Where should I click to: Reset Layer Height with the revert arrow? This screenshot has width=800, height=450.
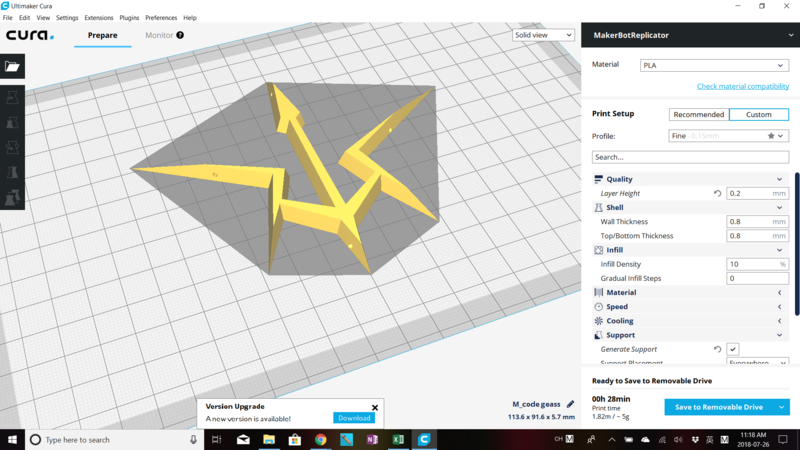pyautogui.click(x=717, y=193)
